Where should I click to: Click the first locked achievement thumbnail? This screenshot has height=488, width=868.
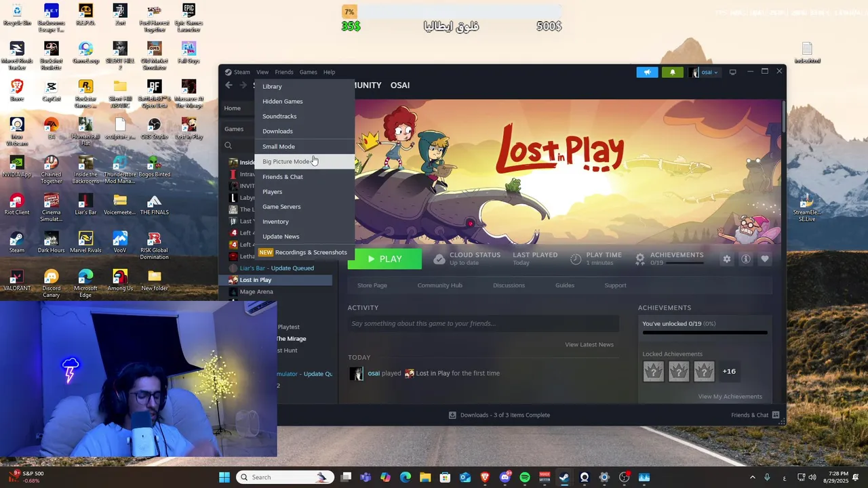click(653, 371)
